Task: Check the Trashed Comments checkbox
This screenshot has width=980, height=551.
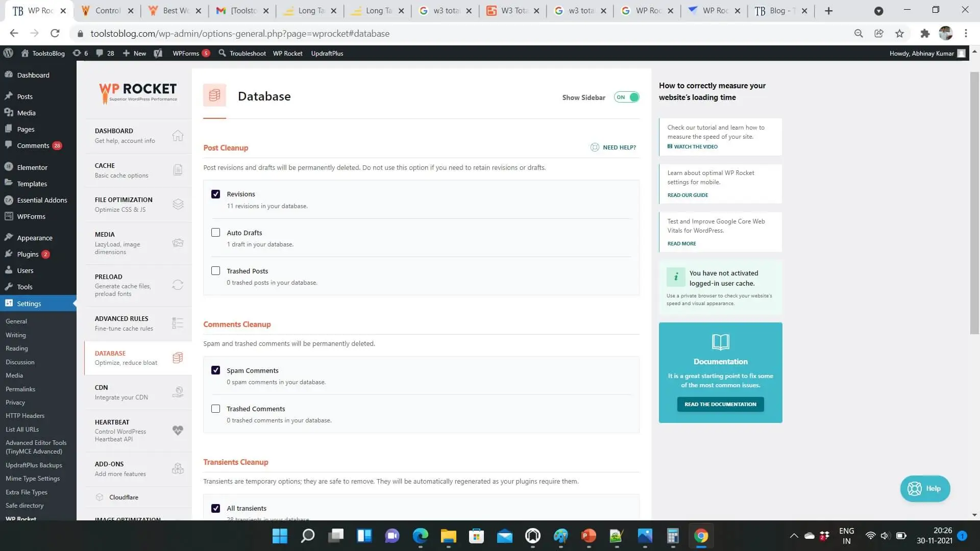Action: coord(215,408)
